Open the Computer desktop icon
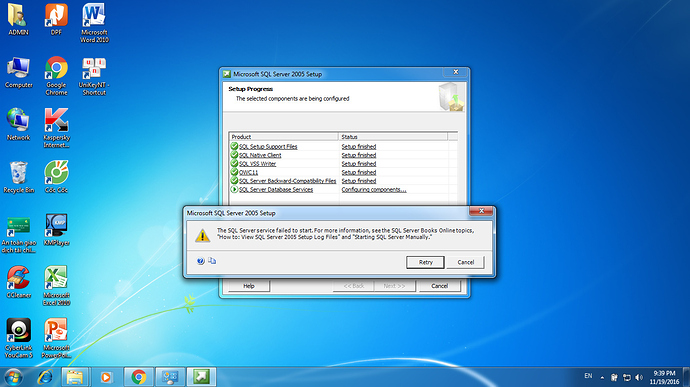 (x=18, y=73)
